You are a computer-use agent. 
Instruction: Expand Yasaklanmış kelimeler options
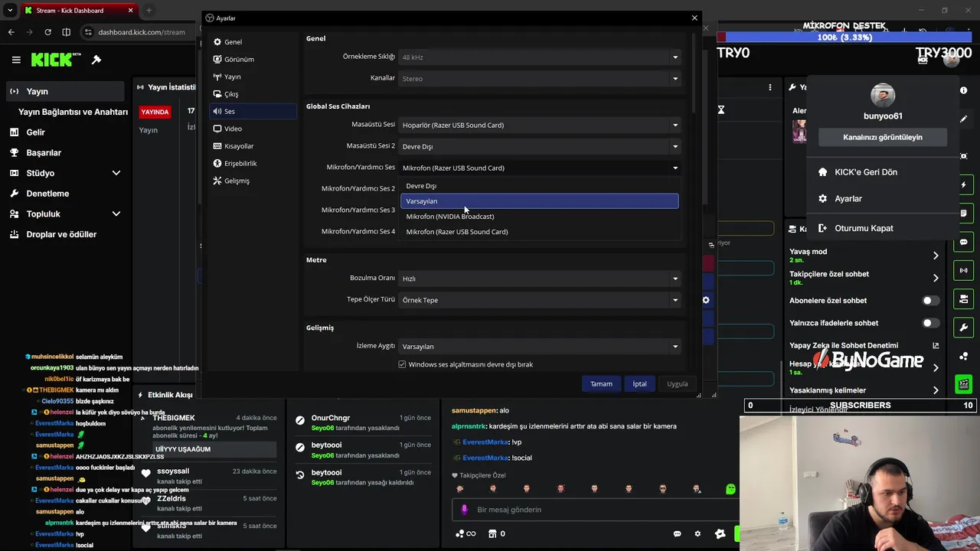pyautogui.click(x=936, y=390)
